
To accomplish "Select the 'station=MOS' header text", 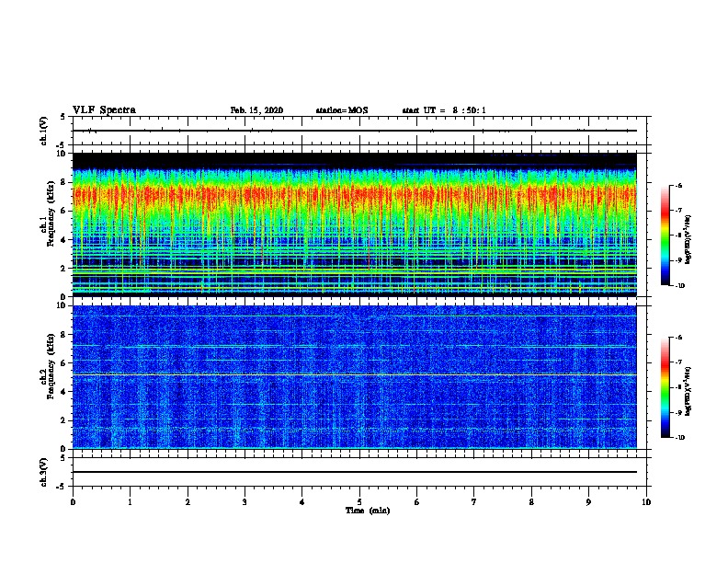I will 342,110.
